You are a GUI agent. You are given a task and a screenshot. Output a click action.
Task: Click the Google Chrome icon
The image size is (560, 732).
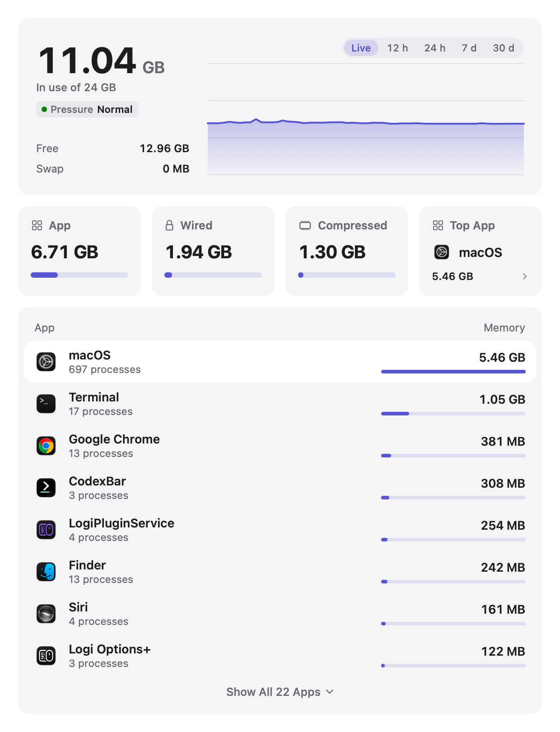(x=46, y=446)
